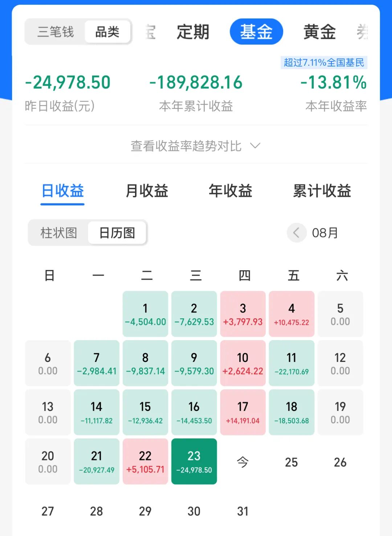This screenshot has width=392, height=536.
Task: Select August 12 calendar cell
Action: (x=340, y=363)
